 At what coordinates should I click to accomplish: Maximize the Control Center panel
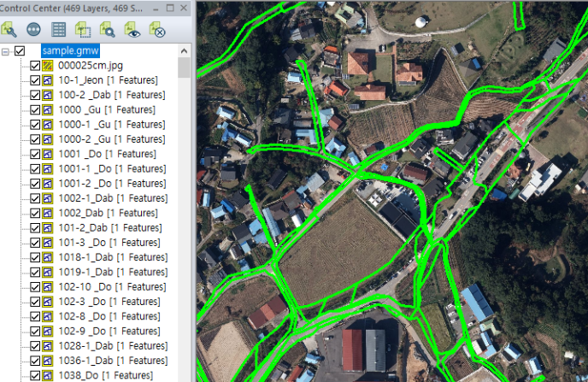point(170,8)
